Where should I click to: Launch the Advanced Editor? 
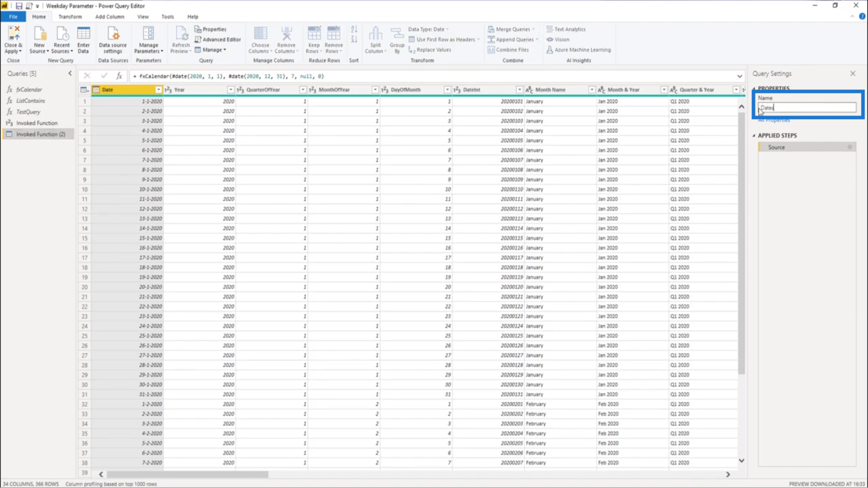(218, 39)
